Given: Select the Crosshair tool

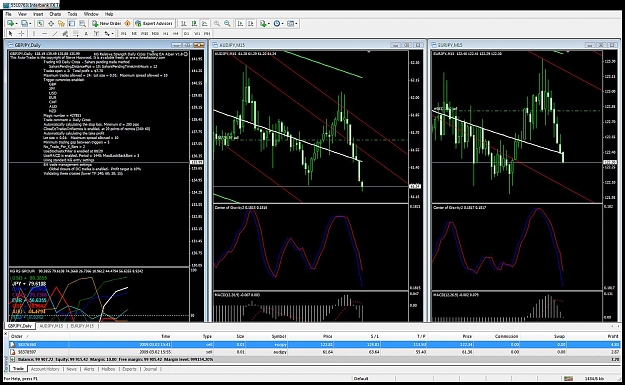Looking at the screenshot, I should (22, 33).
